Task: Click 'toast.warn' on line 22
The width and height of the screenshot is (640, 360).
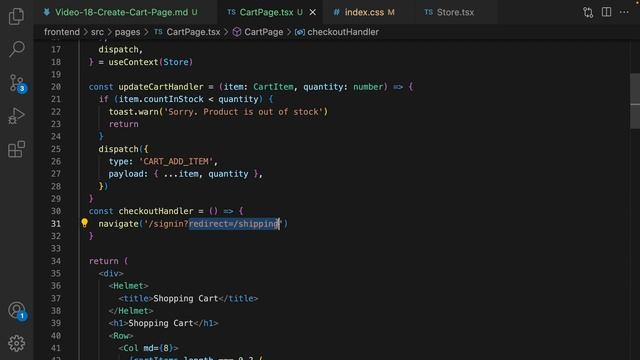Action: 133,112
